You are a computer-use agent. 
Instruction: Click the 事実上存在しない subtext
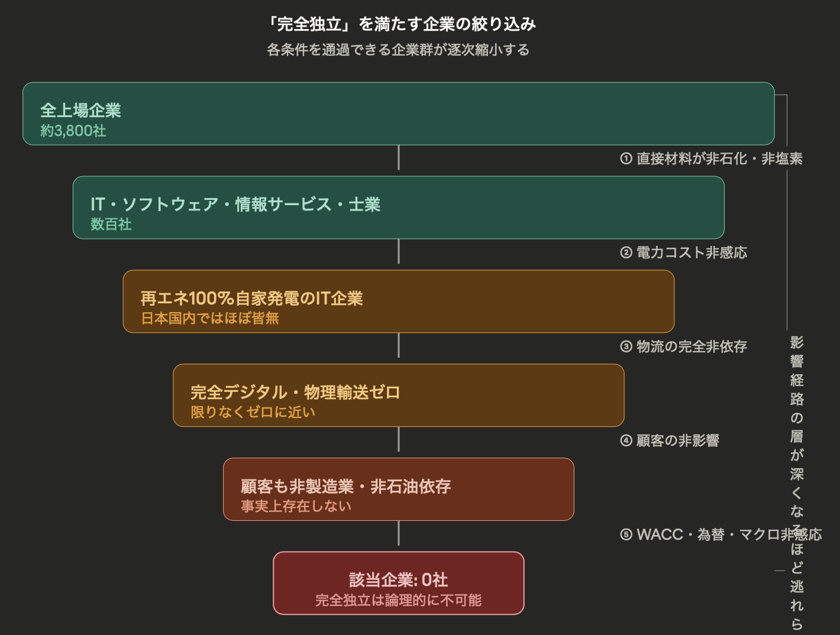[296, 506]
